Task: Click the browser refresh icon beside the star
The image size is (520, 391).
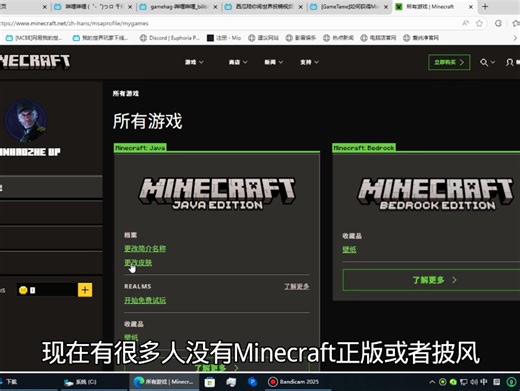Action: [498, 23]
